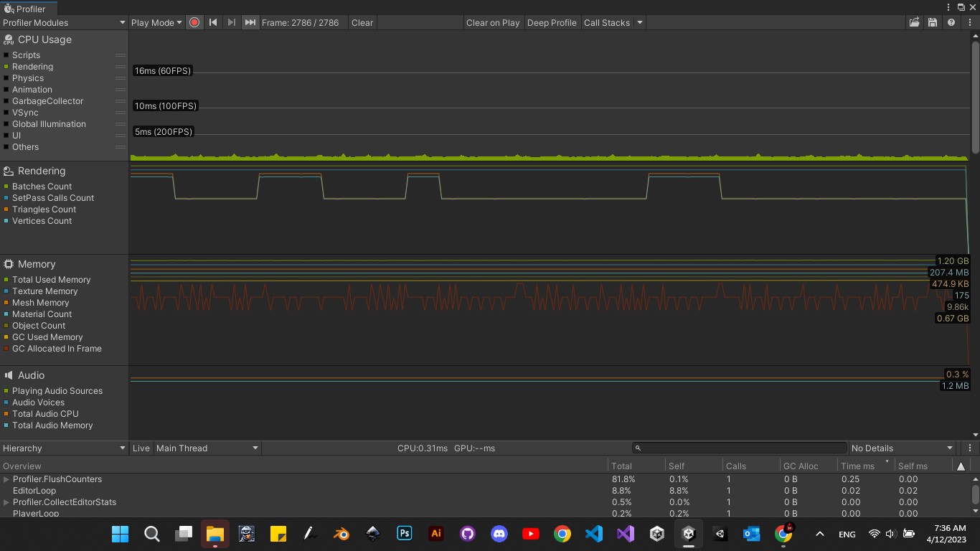This screenshot has height=551, width=980.
Task: Open the No Details dropdown
Action: 902,448
